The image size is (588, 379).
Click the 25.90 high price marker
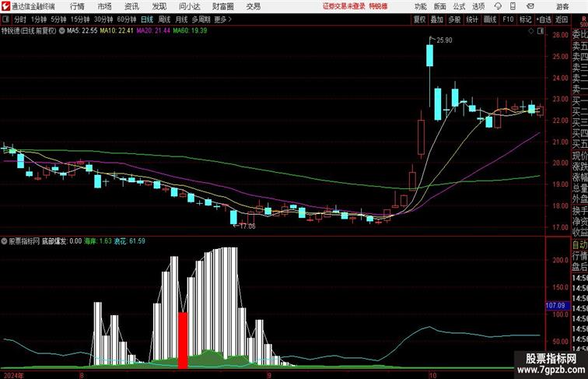click(x=444, y=40)
